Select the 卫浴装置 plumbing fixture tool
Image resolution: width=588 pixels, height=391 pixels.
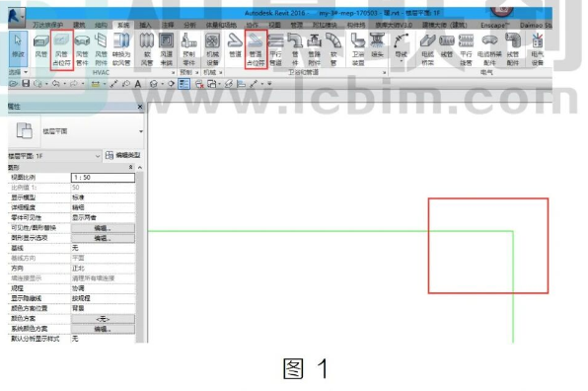tap(358, 49)
